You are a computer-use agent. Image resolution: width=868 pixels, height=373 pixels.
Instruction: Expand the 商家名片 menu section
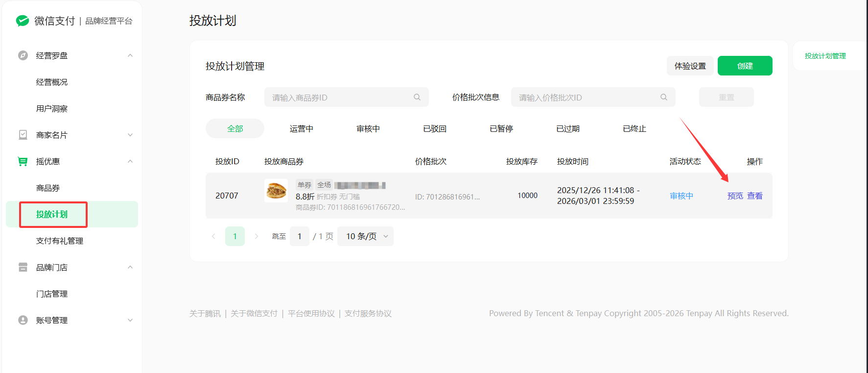tap(130, 135)
